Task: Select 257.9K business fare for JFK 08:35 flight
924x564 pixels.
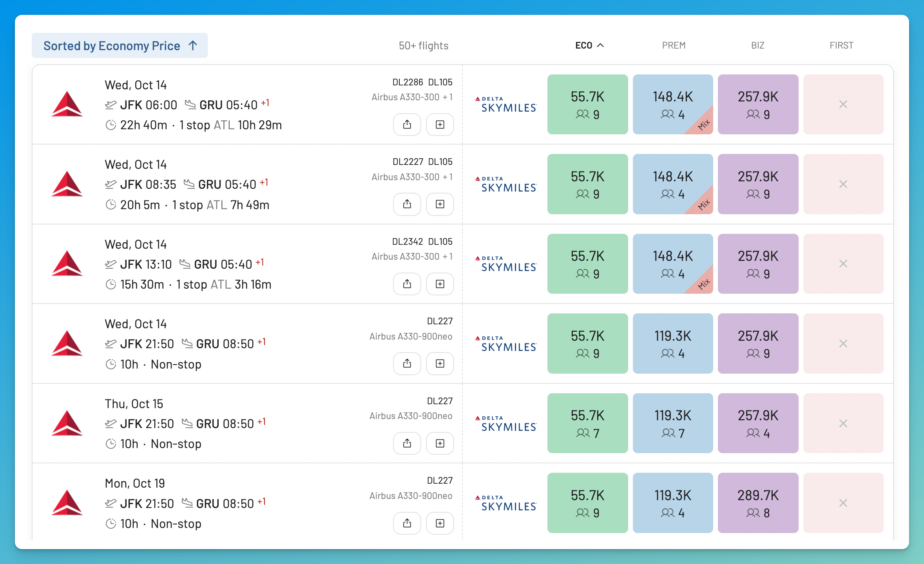Action: click(x=758, y=184)
